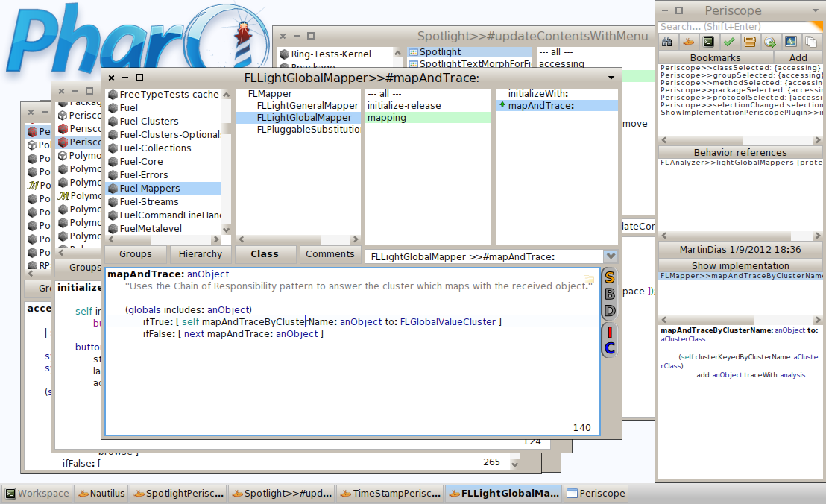Click the Add bookmark button
This screenshot has width=826, height=504.
[798, 57]
